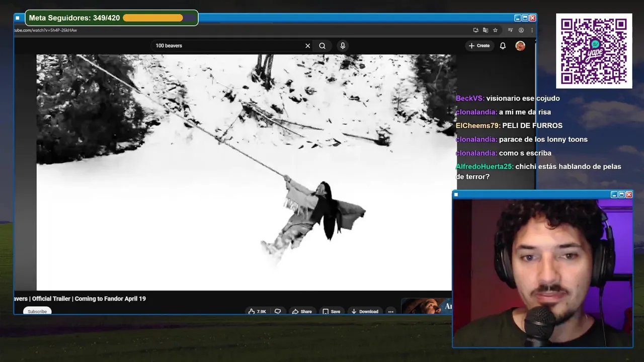The image size is (644, 362).
Task: Open the YouTube account avatar menu
Action: click(x=520, y=46)
